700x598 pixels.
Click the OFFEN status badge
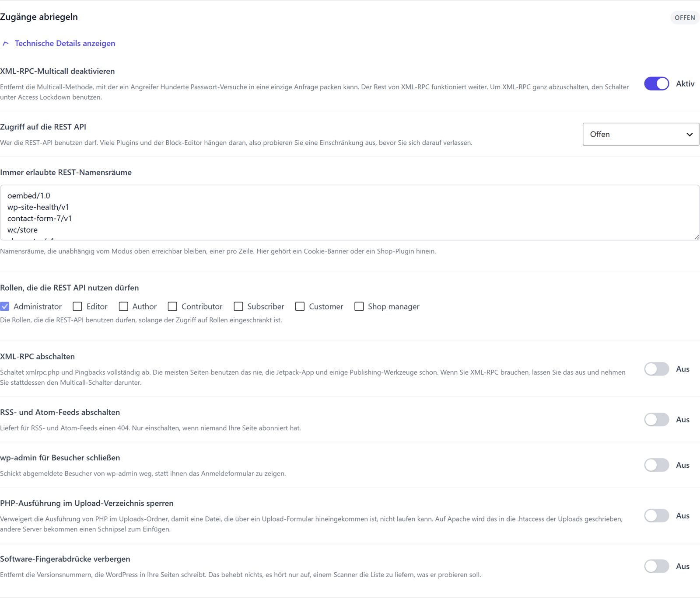pos(685,17)
